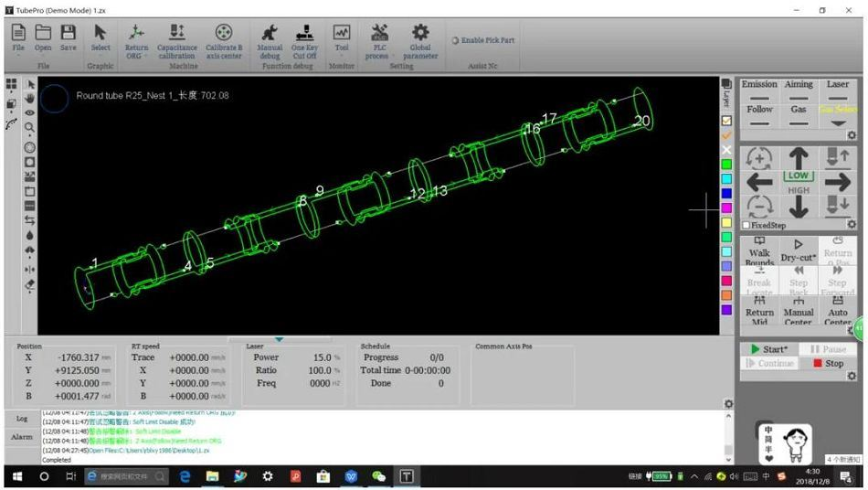Click Return Mid button

(759, 310)
